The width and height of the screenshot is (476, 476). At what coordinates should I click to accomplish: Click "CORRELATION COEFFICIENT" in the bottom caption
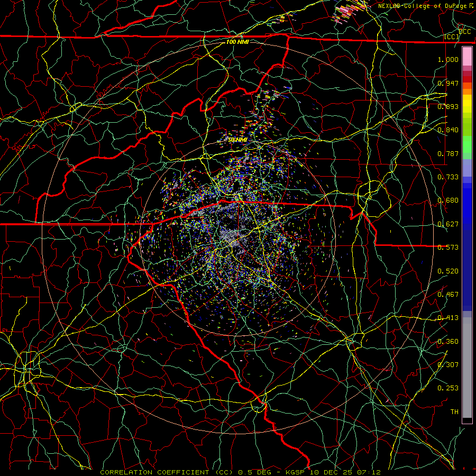(154, 472)
